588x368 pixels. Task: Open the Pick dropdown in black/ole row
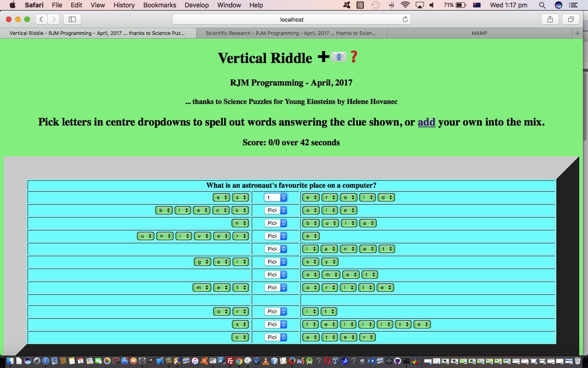(276, 210)
